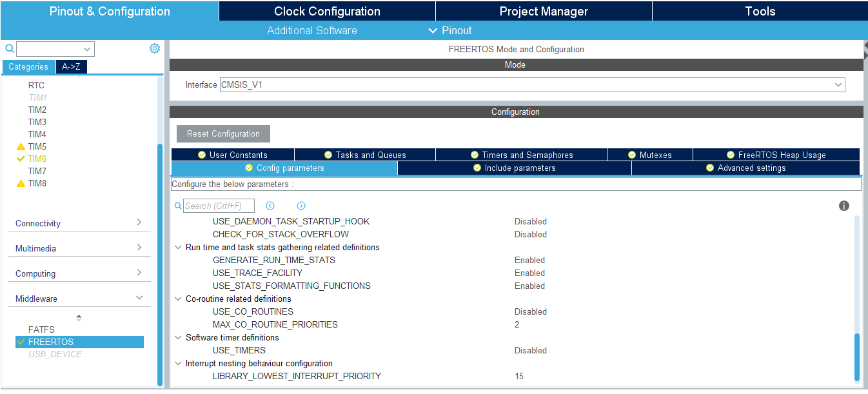Open the Interface CMSIS_V1 dropdown

(x=838, y=85)
